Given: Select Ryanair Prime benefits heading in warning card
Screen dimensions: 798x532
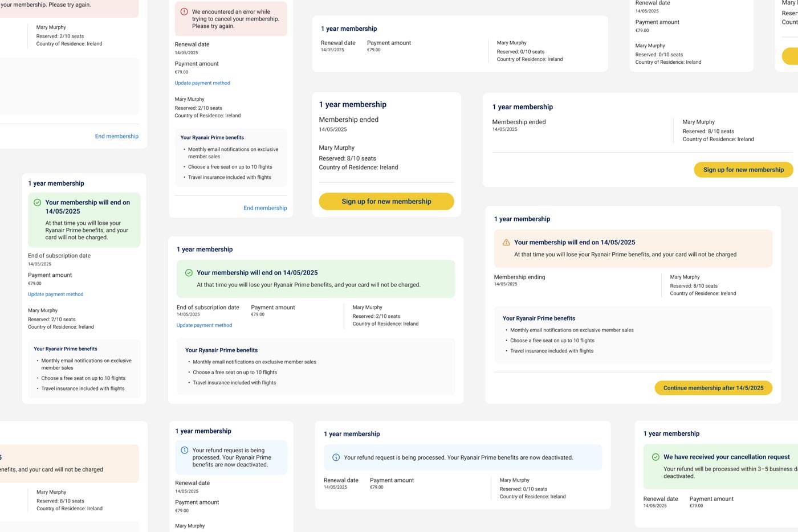Looking at the screenshot, I should (539, 318).
